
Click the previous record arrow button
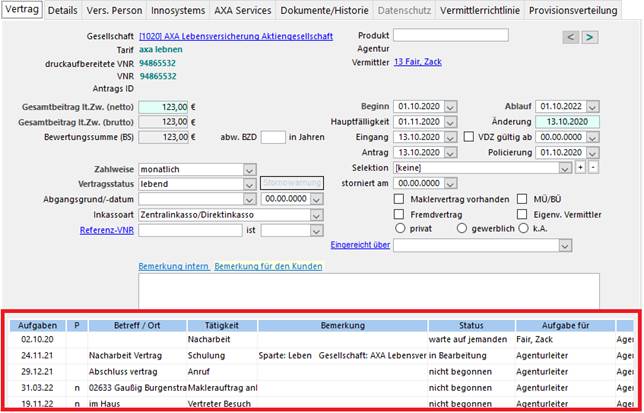coord(571,37)
